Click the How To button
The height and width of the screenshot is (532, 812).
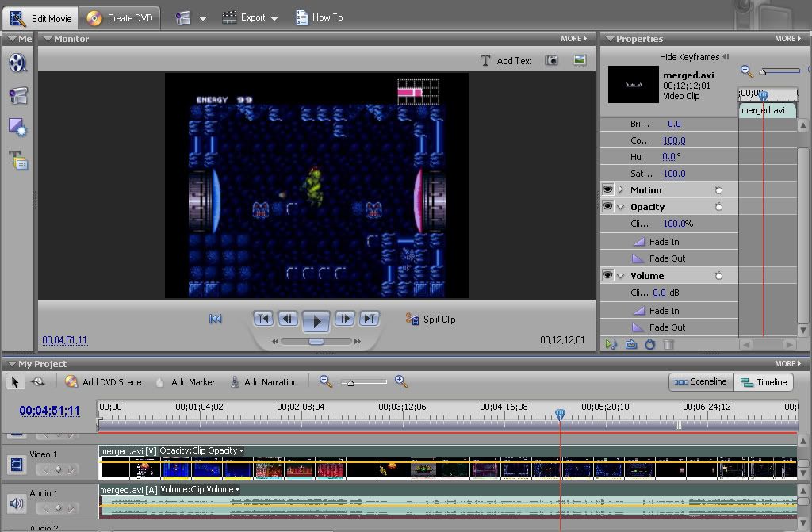coord(319,17)
